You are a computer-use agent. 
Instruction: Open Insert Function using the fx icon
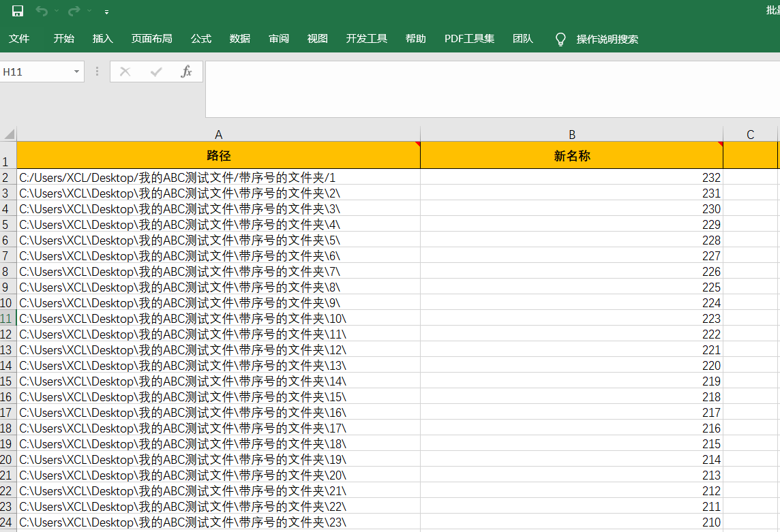(x=187, y=72)
